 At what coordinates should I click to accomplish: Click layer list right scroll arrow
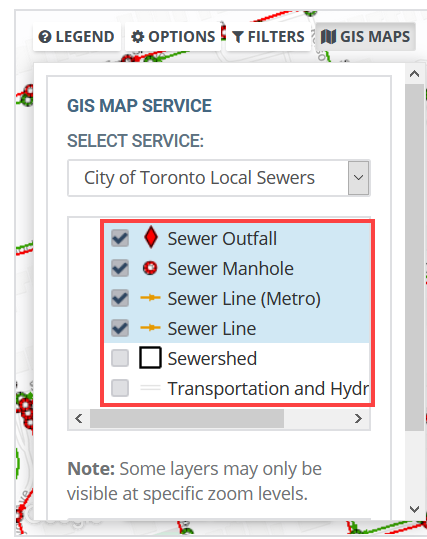tap(358, 419)
